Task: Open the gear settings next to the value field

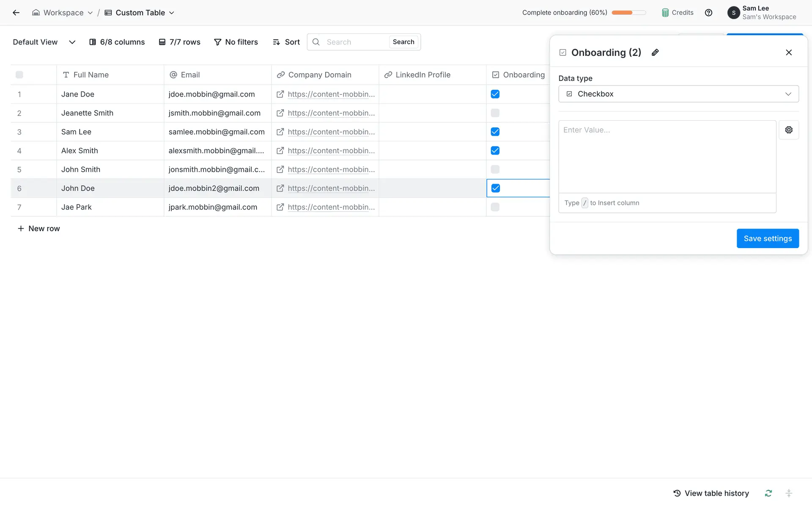Action: click(789, 130)
